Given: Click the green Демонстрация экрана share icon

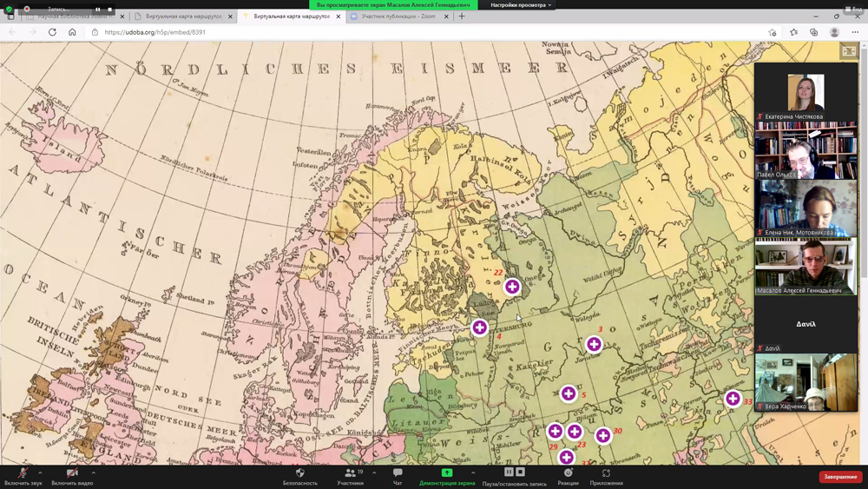Looking at the screenshot, I should click(x=447, y=473).
